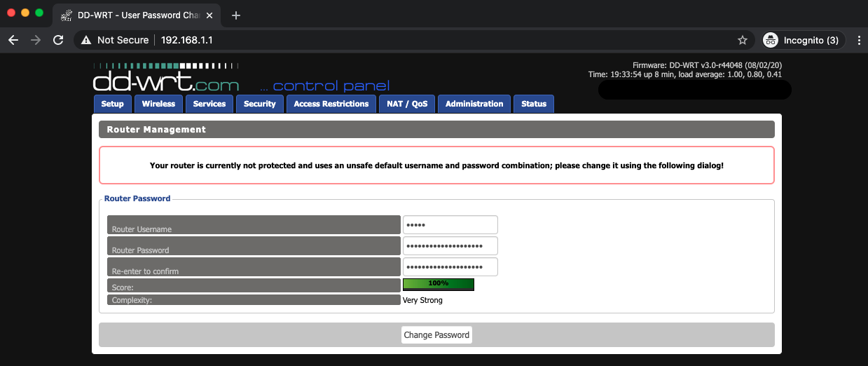Screen dimensions: 868x366
Task: Click the Not Secure label text
Action: (123, 40)
